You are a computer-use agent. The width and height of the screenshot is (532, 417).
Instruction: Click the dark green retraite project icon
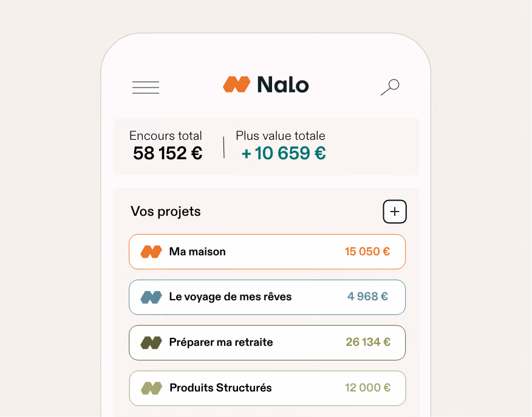click(x=151, y=342)
